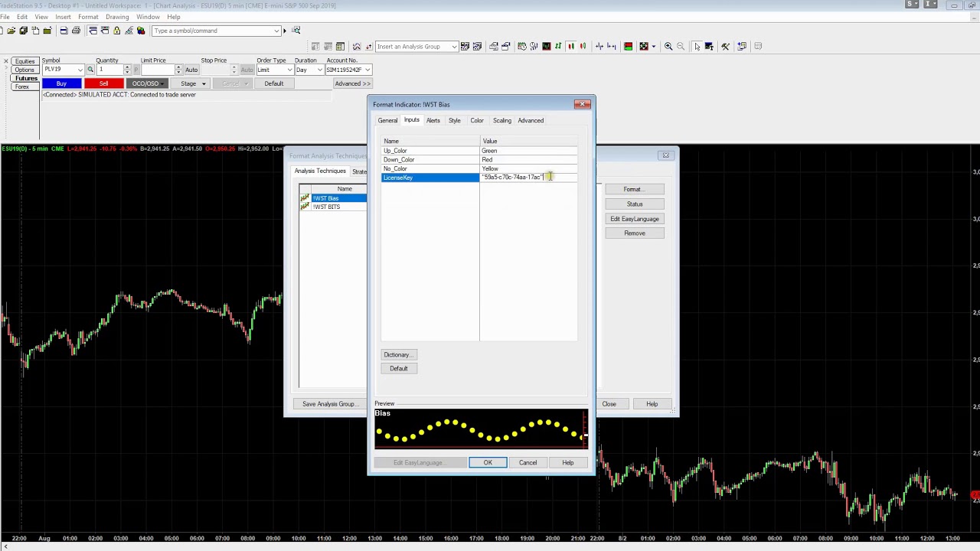
Task: Select the pointer arrow tool
Action: click(697, 46)
